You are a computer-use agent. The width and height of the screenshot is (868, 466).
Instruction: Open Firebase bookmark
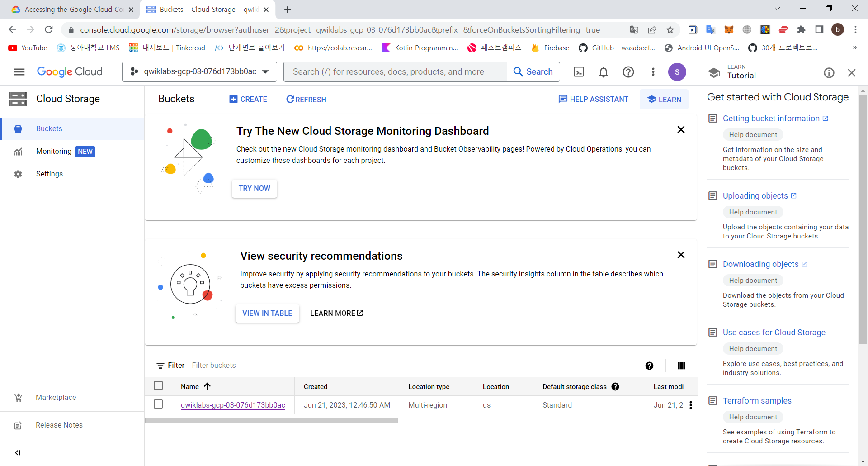[550, 48]
